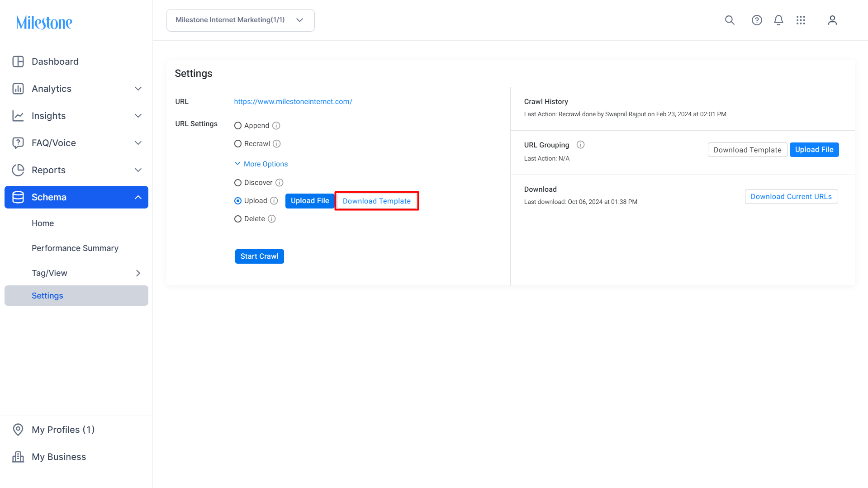Viewport: 868px width, 488px height.
Task: Show info for Delete option
Action: point(272,219)
